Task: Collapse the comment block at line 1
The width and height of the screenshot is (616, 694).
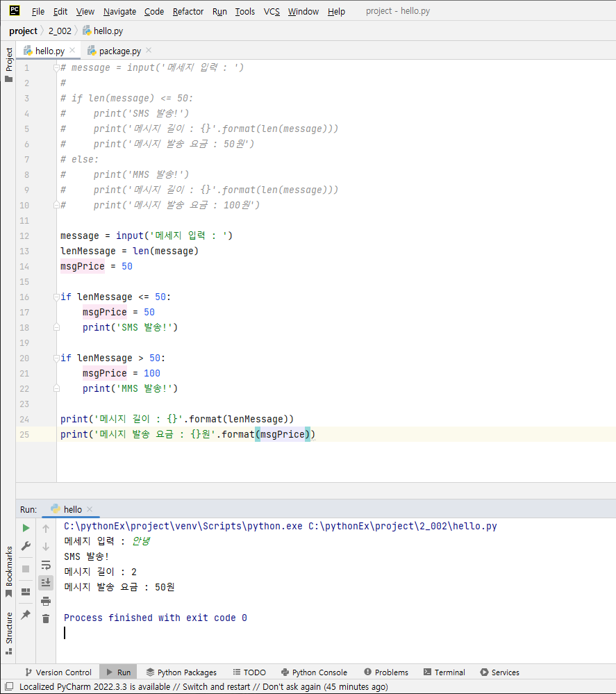Action: coord(56,67)
